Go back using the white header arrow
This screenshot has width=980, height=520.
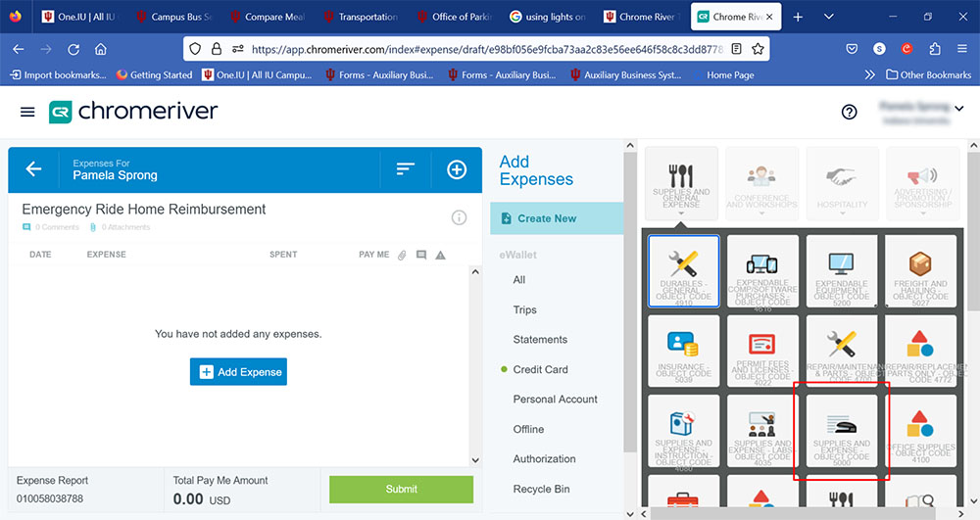click(x=33, y=168)
